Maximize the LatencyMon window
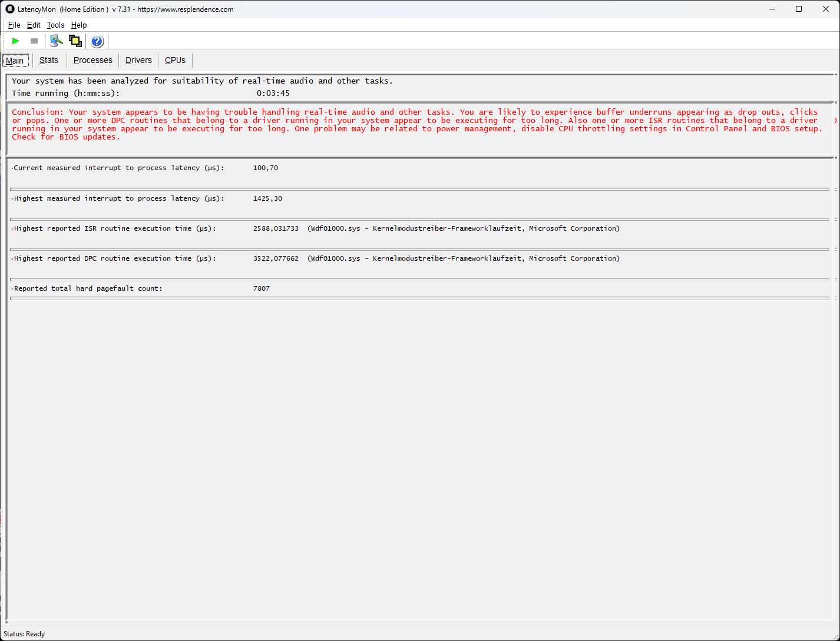840x641 pixels. [799, 9]
